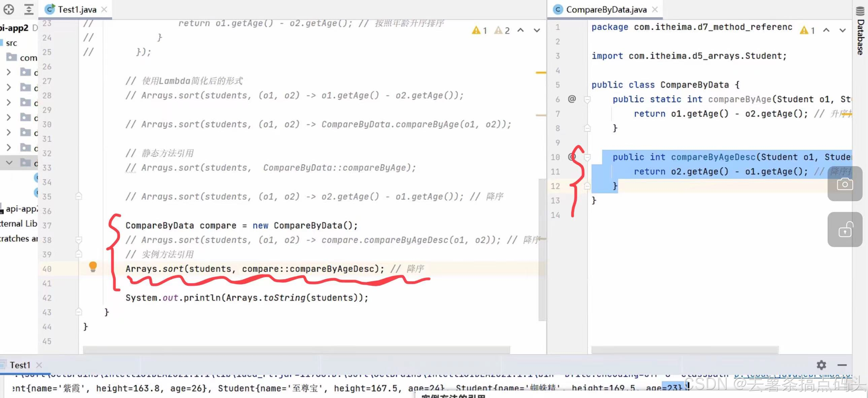Go to next highlighted error in Test1.java

point(537,30)
